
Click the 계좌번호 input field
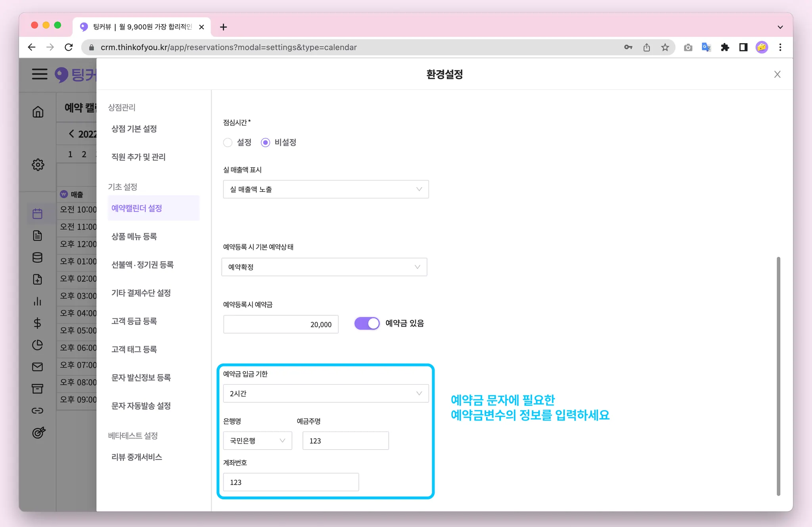(291, 482)
